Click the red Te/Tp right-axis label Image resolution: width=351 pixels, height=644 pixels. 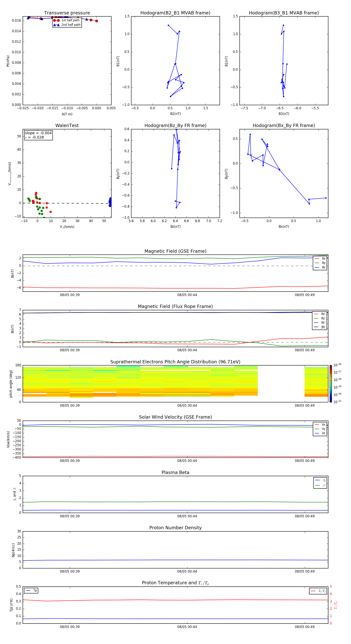336,605
